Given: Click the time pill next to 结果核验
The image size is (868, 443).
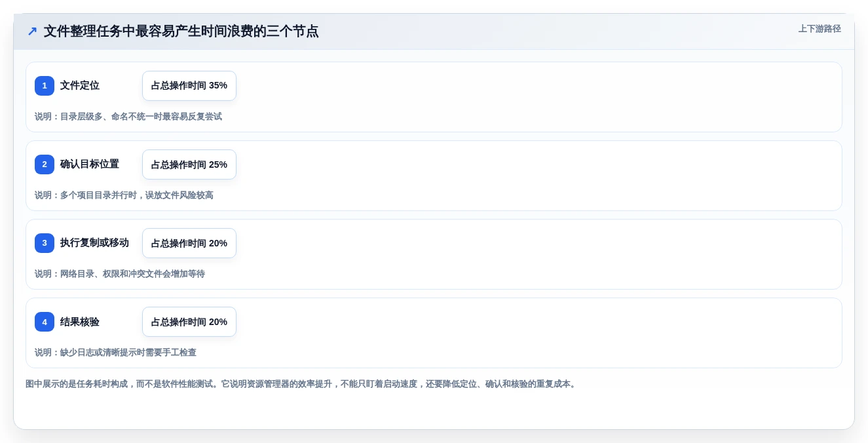Looking at the screenshot, I should coord(189,322).
